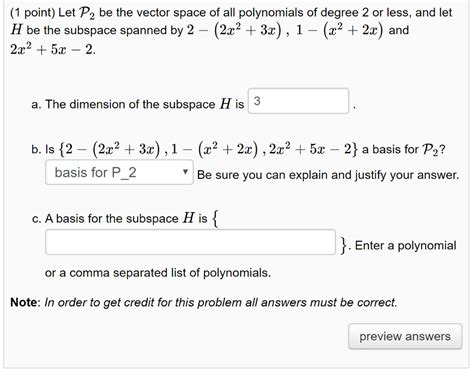Click the bold 'Note:' label
The width and height of the screenshot is (474, 376).
tap(25, 302)
